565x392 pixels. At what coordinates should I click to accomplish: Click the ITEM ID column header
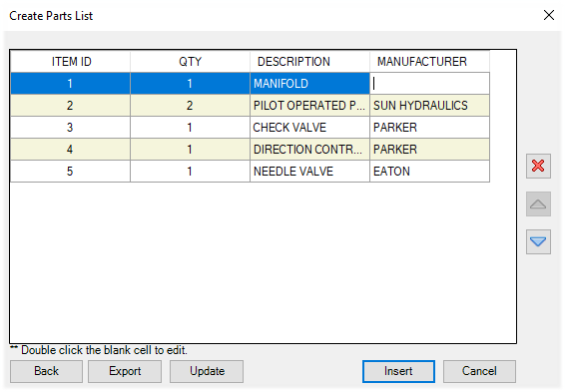click(71, 62)
